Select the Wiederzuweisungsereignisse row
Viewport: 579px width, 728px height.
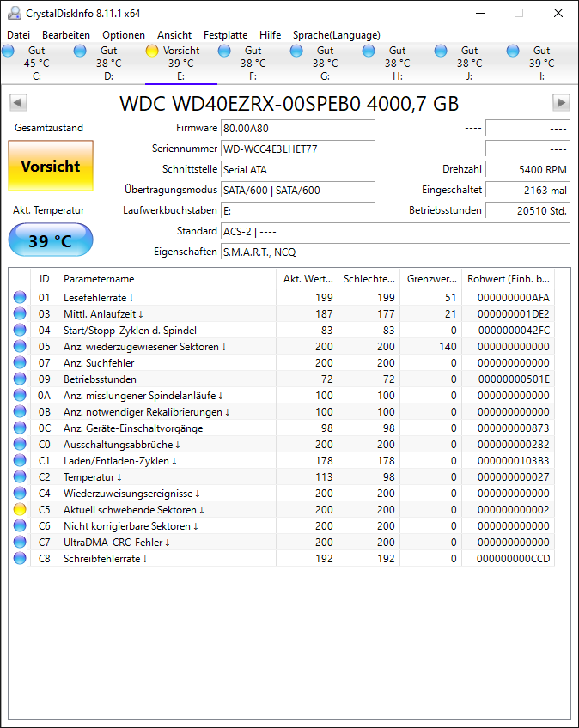[282, 493]
